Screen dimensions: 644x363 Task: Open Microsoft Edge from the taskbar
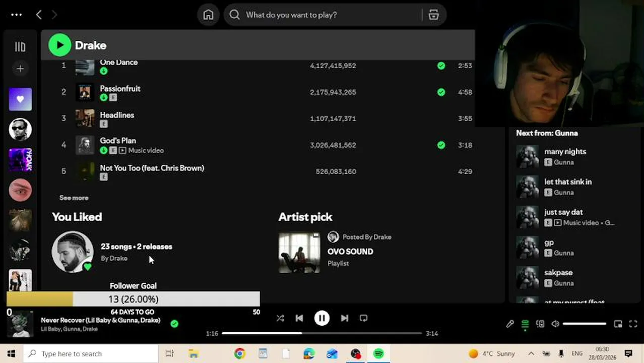pos(309,353)
